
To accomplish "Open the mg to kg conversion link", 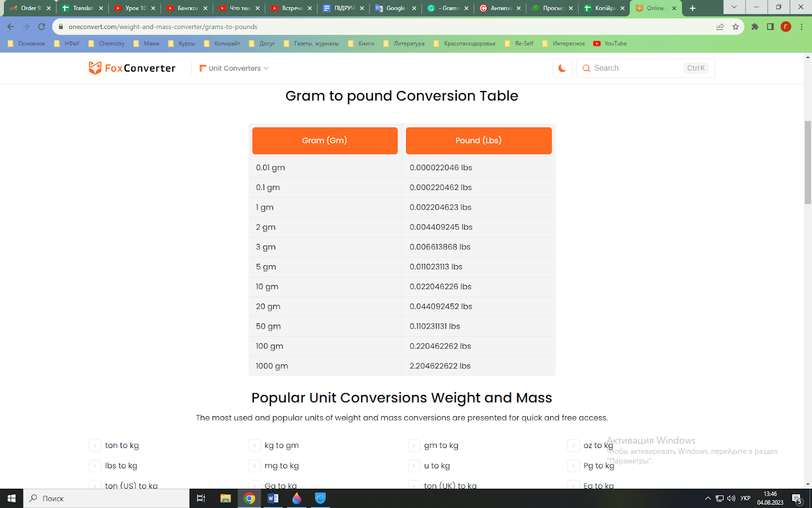I will click(282, 466).
